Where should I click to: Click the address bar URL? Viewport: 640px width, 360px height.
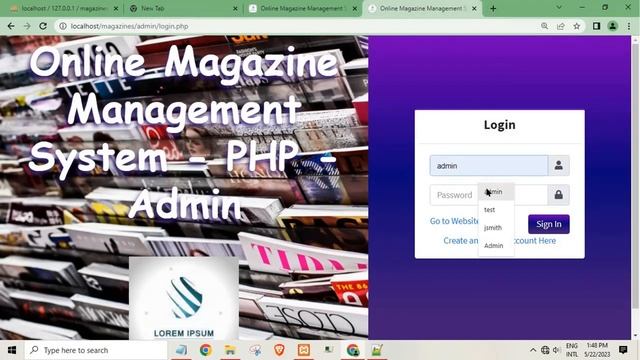[129, 26]
